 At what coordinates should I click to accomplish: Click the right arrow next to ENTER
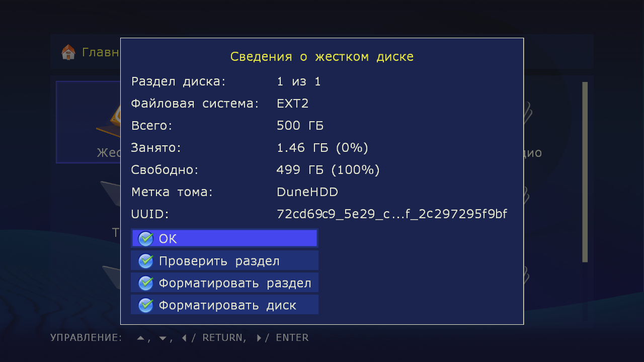coord(259,338)
